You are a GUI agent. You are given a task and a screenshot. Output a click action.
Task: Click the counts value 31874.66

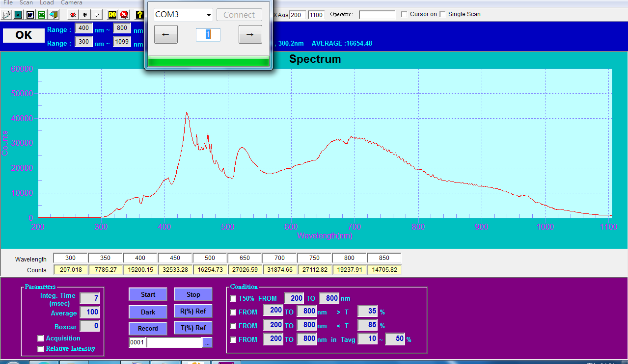coord(279,270)
